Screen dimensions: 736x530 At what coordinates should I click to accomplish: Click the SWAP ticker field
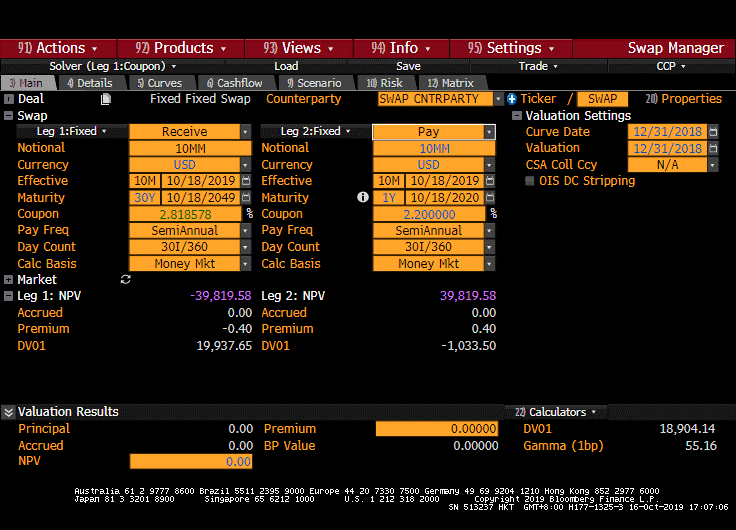(x=602, y=99)
